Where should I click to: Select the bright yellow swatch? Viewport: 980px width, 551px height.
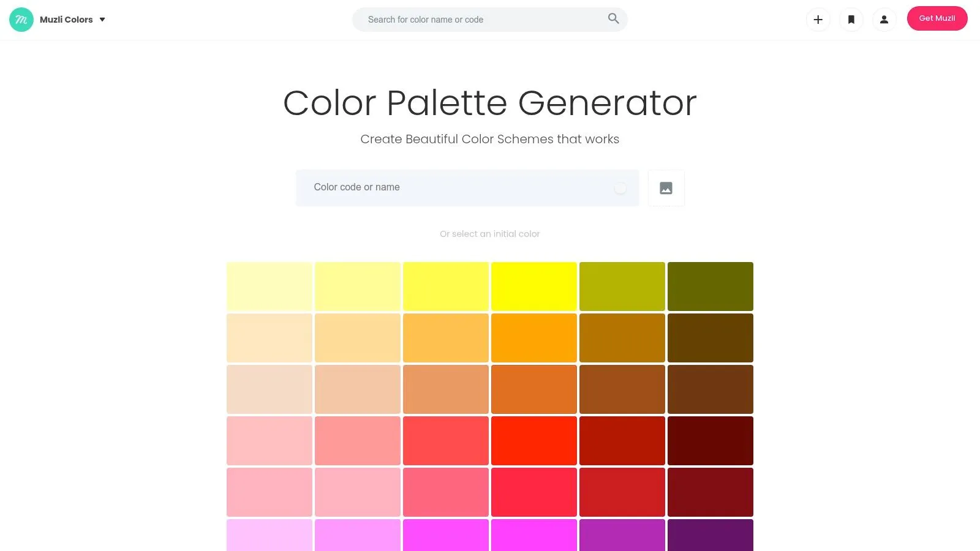click(534, 286)
